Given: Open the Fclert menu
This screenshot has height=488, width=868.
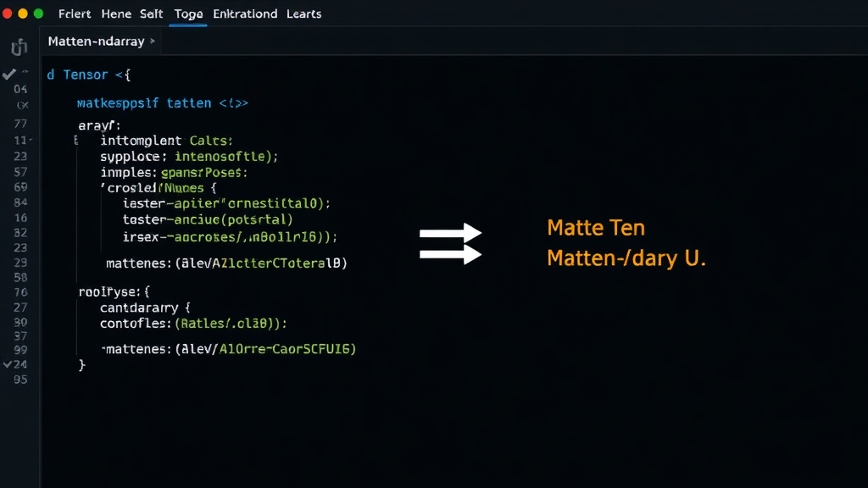Looking at the screenshot, I should [75, 14].
